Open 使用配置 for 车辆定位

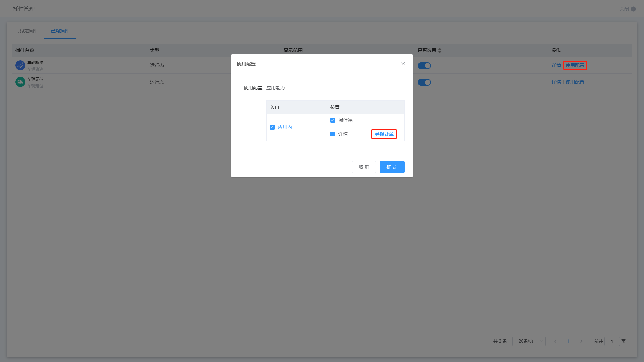(575, 82)
